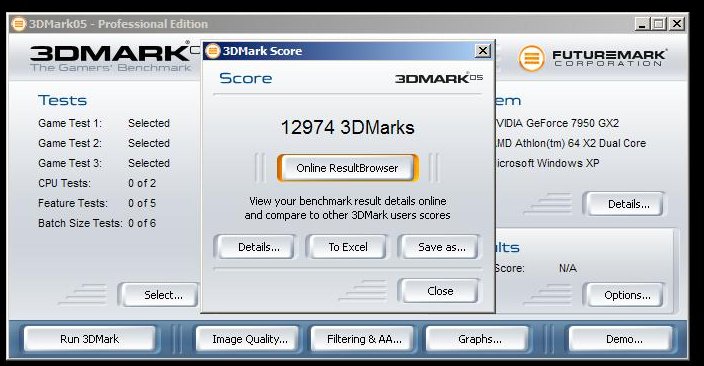This screenshot has width=704, height=366.
Task: Click the 3DMark05 logo in Score dialog
Action: [x=439, y=78]
